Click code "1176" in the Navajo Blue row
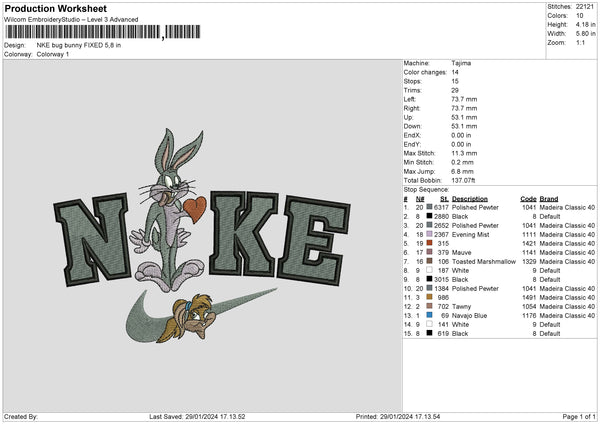The width and height of the screenshot is (600, 424). (x=529, y=315)
